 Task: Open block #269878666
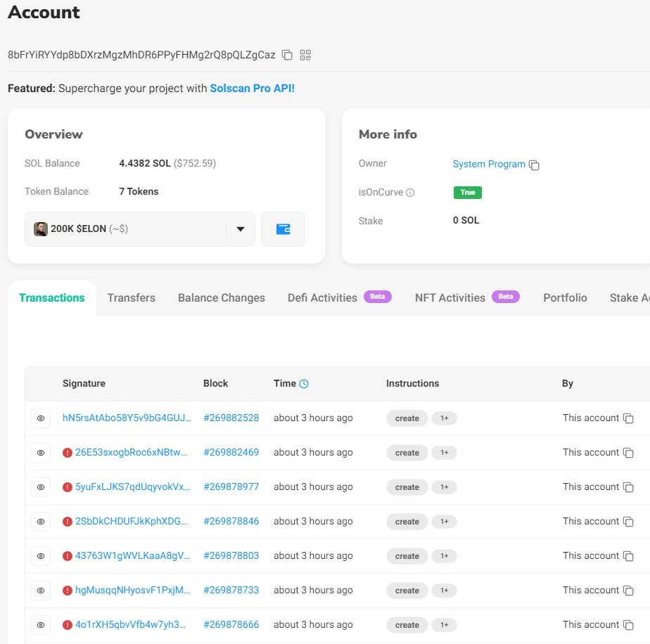tap(231, 624)
